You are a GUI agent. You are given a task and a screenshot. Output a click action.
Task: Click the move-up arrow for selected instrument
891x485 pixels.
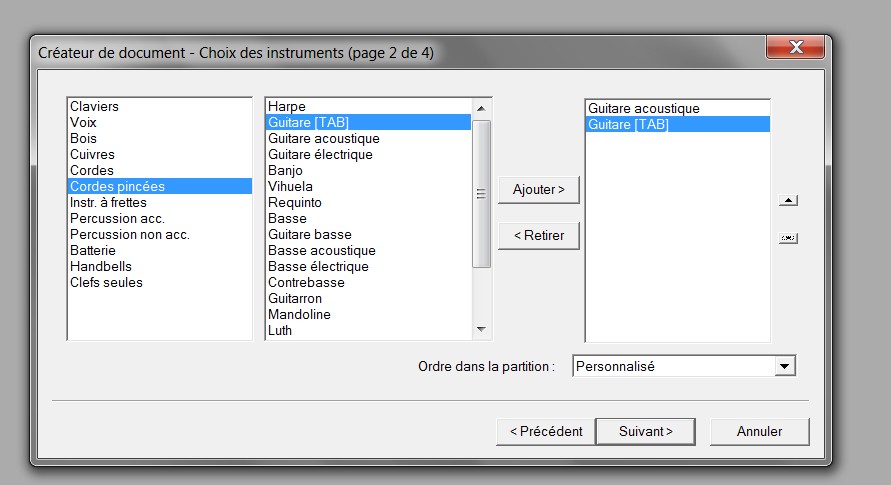click(x=788, y=201)
